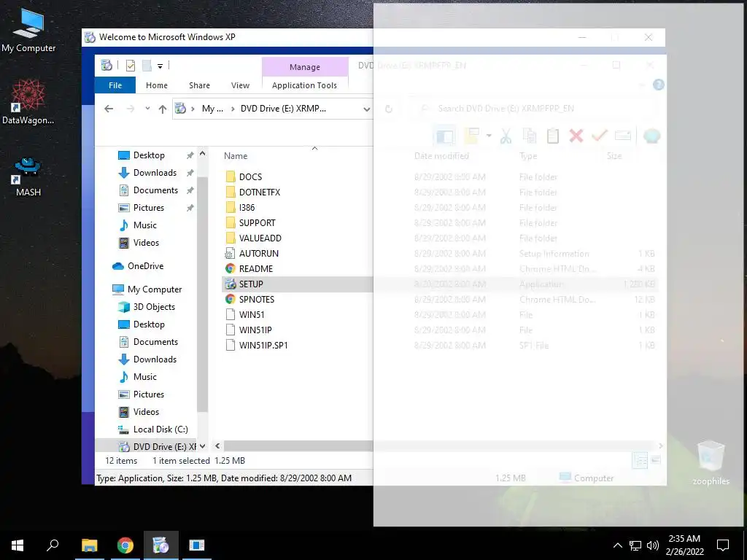
Task: Open the volume control in system tray
Action: coord(653,545)
